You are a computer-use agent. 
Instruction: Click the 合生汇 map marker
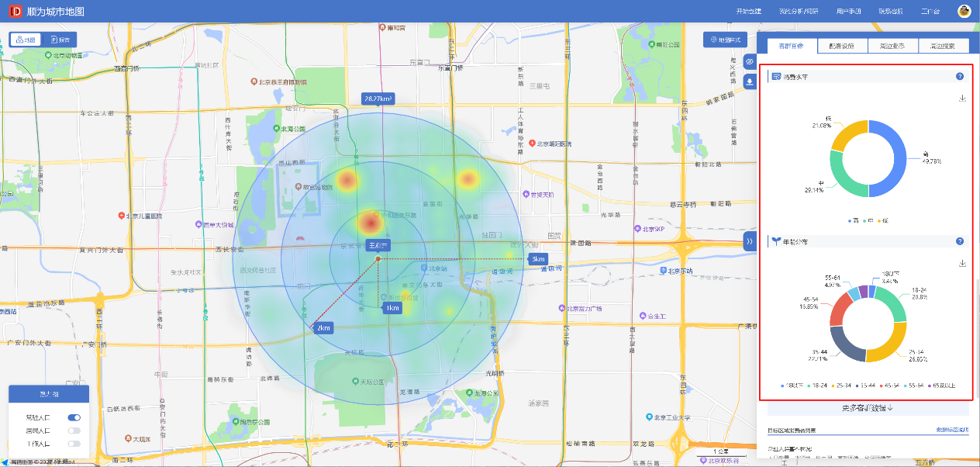tap(653, 316)
